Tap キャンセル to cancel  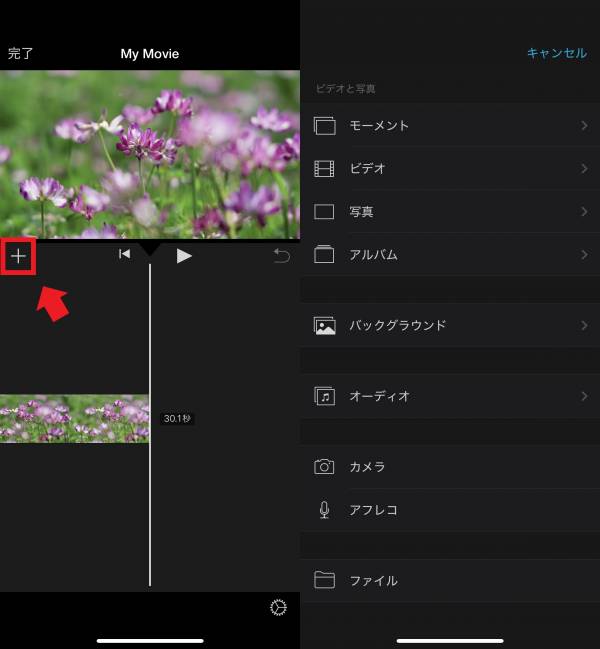click(x=556, y=53)
